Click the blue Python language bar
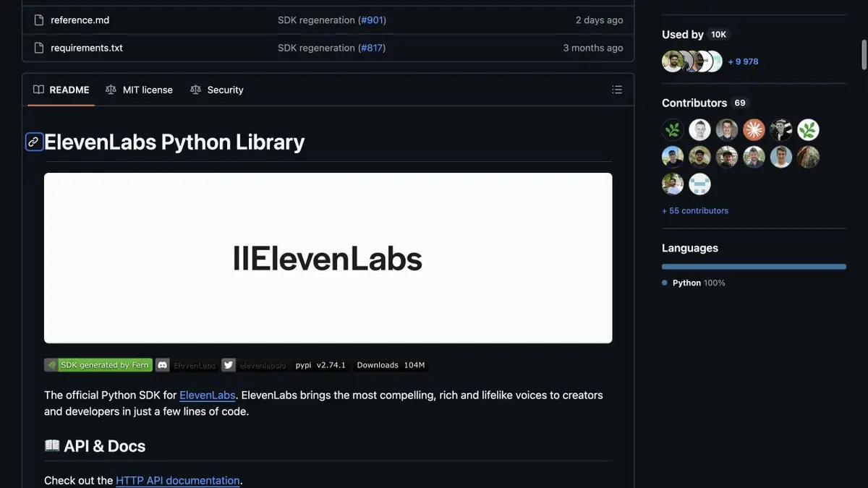 [x=754, y=267]
